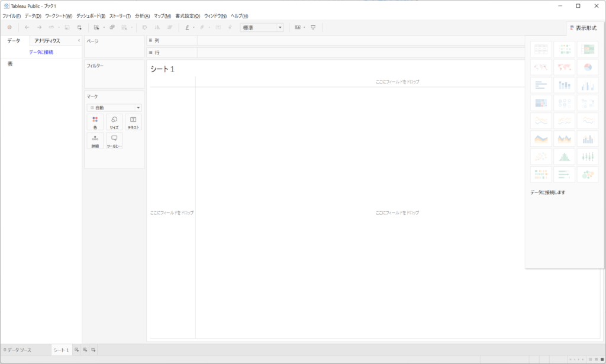The height and width of the screenshot is (364, 606).
Task: Collapse the data pane with the arrow
Action: tap(79, 40)
